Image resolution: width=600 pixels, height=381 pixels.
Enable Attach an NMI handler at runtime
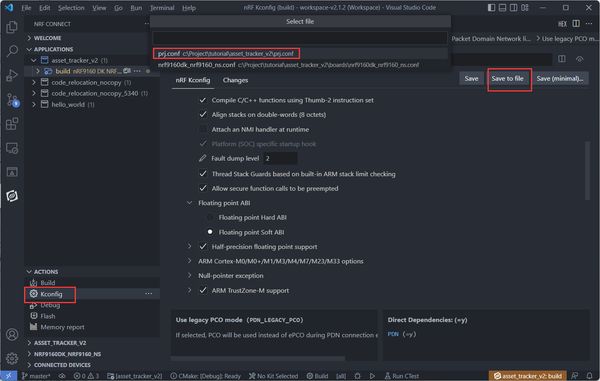[203, 129]
